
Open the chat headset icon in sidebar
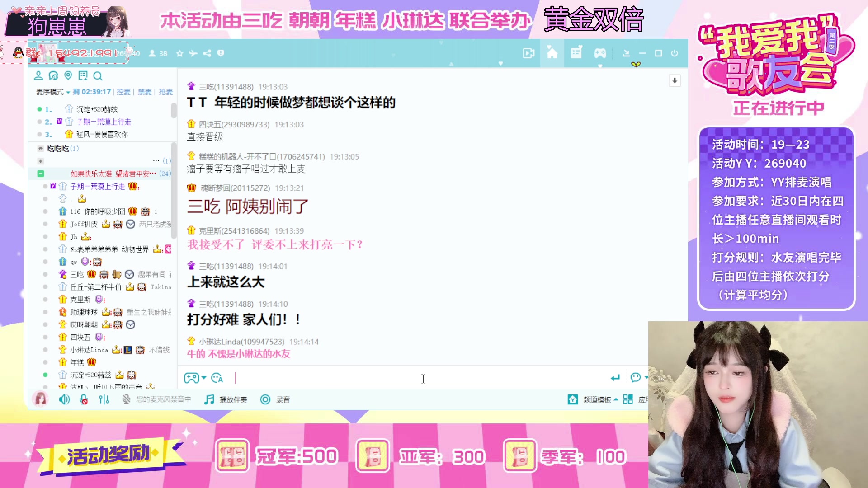(53, 75)
